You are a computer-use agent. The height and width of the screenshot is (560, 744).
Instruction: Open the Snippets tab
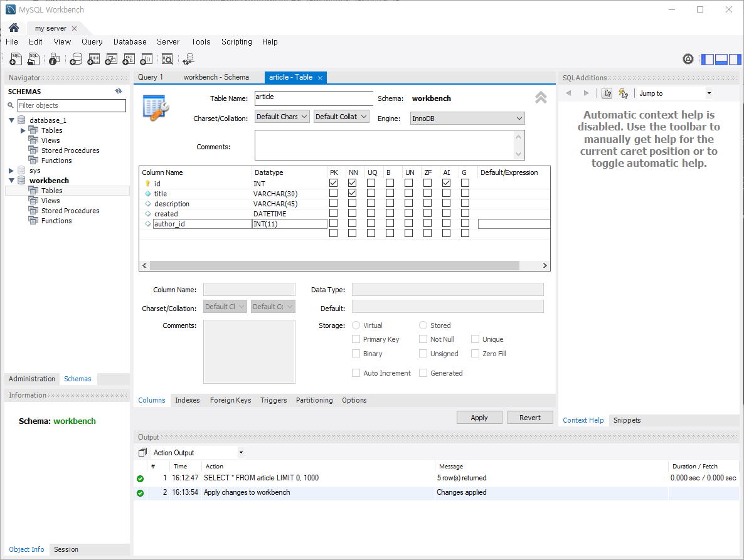[627, 420]
